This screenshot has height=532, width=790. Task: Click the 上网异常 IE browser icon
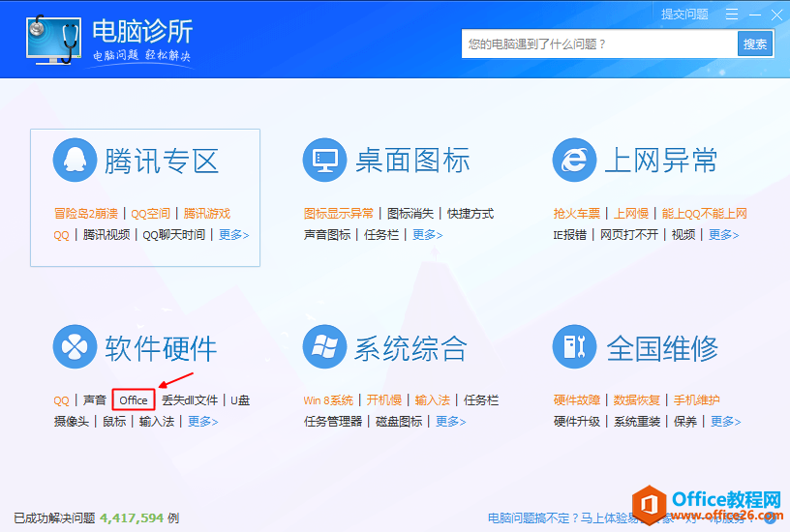(574, 160)
